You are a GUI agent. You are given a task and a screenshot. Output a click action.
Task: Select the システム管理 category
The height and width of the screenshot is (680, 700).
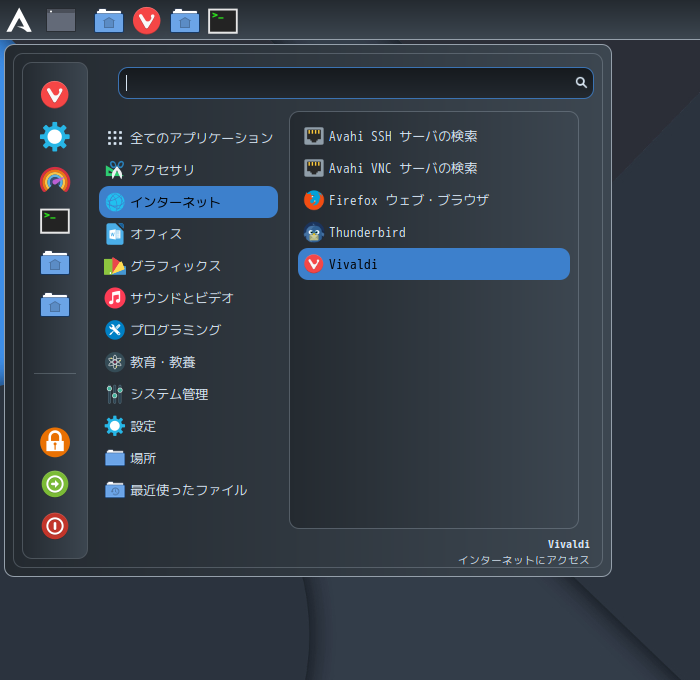tap(188, 394)
